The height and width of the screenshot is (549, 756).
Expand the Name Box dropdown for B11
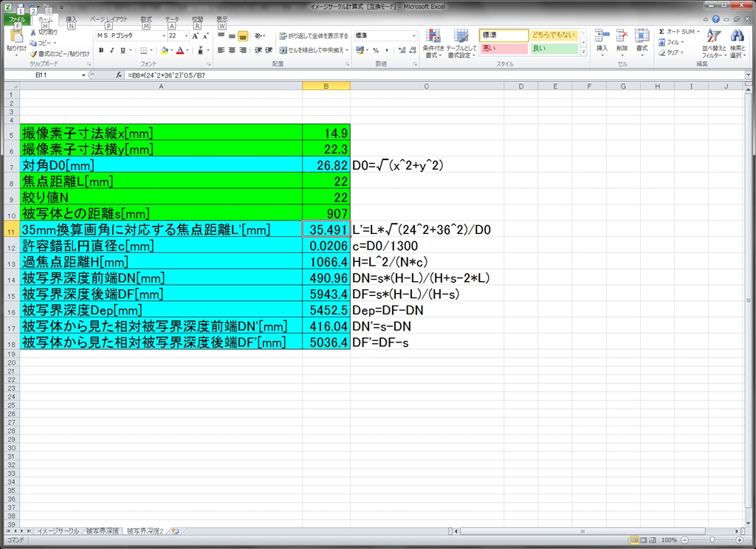click(x=83, y=75)
